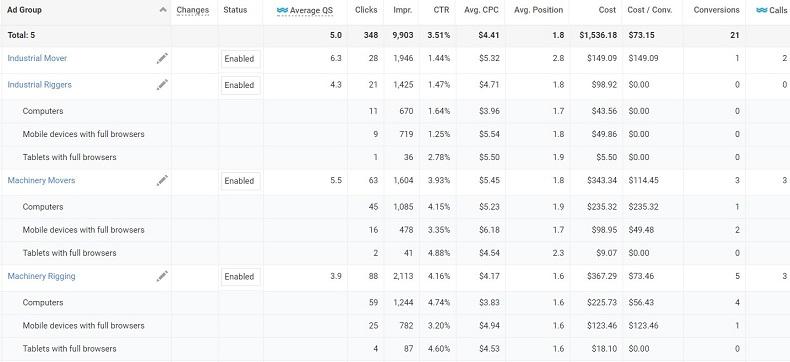Open the Machinery Movers ad group
This screenshot has width=790, height=362.
(41, 180)
